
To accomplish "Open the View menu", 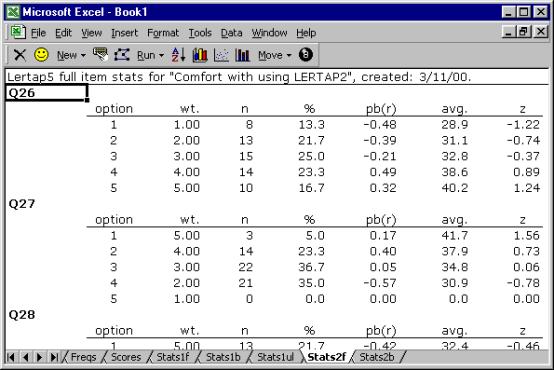I will 92,33.
